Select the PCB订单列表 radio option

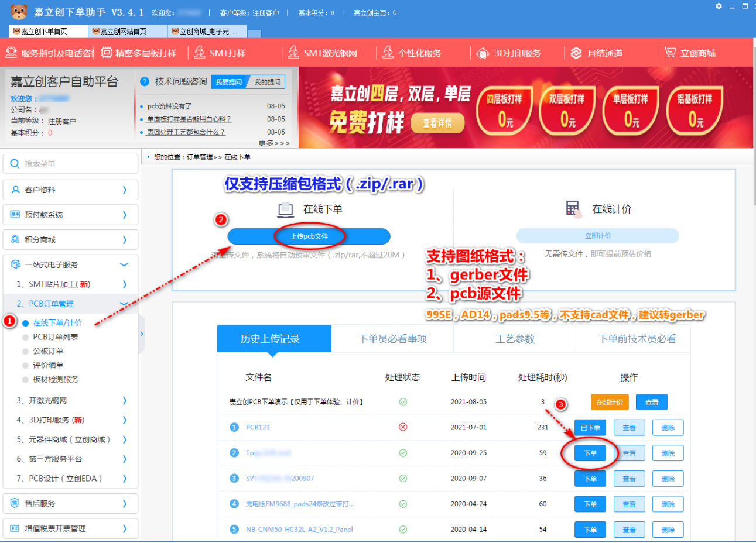(x=26, y=337)
